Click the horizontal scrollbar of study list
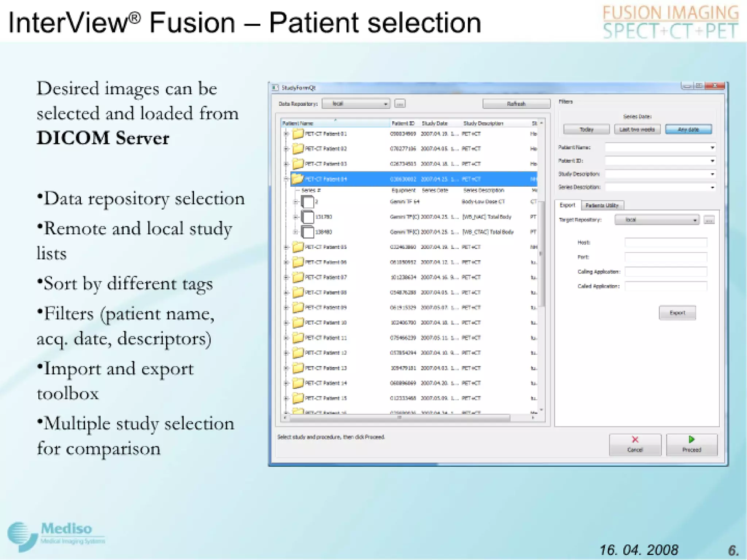 (399, 418)
